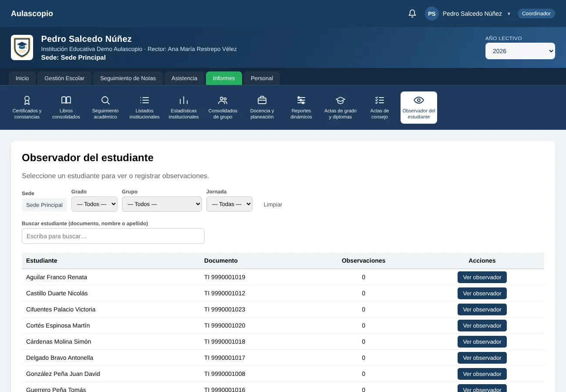
Task: Open Seguimiento académico reports
Action: point(105,108)
